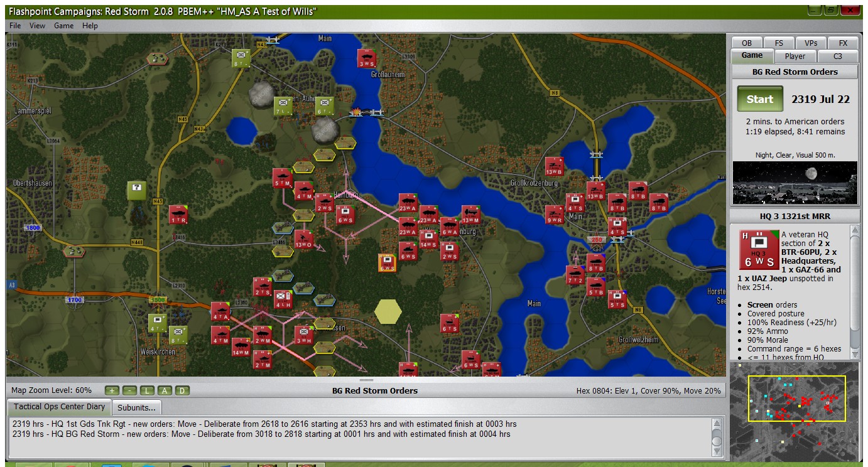The width and height of the screenshot is (868, 467).
Task: Select the Game tab in side panel
Action: click(752, 55)
